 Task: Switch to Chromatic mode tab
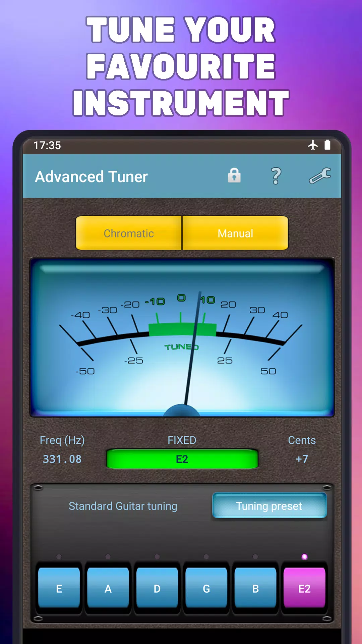[x=129, y=233]
